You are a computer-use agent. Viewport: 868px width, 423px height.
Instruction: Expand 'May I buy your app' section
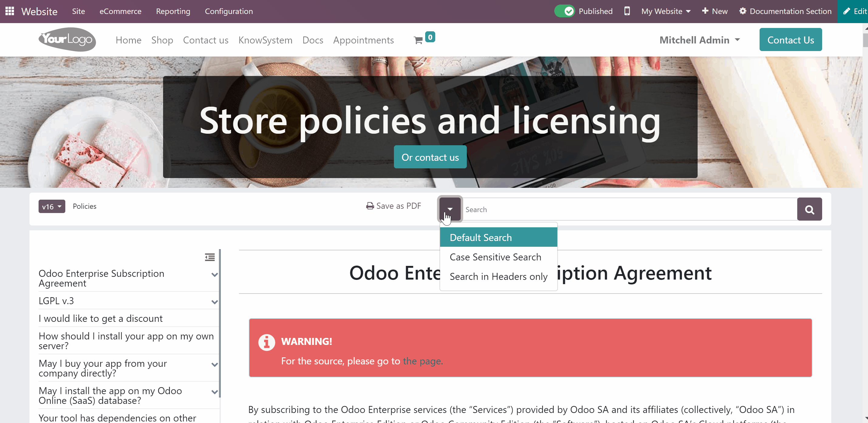[x=214, y=365]
